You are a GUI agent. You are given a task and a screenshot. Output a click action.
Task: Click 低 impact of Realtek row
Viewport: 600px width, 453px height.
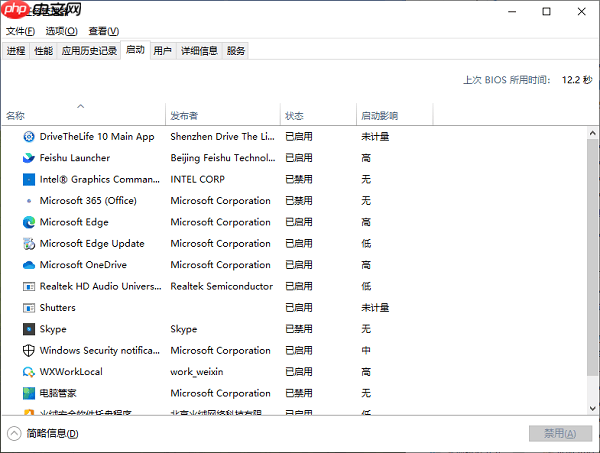pyautogui.click(x=366, y=287)
